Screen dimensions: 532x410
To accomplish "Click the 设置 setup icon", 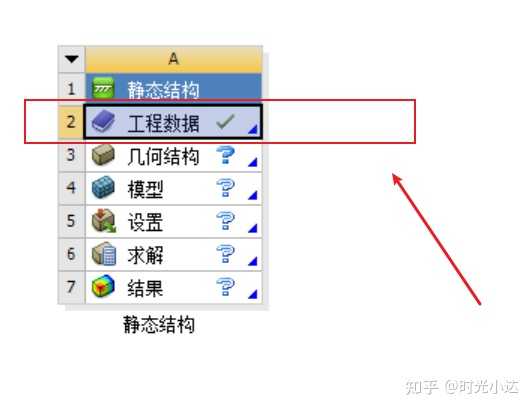I will pos(104,221).
